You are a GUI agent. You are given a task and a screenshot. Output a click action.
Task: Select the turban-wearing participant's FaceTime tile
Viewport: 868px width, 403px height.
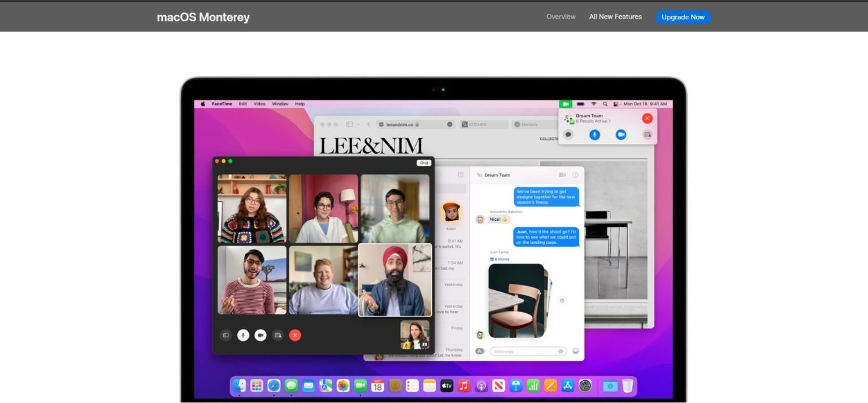coord(395,280)
